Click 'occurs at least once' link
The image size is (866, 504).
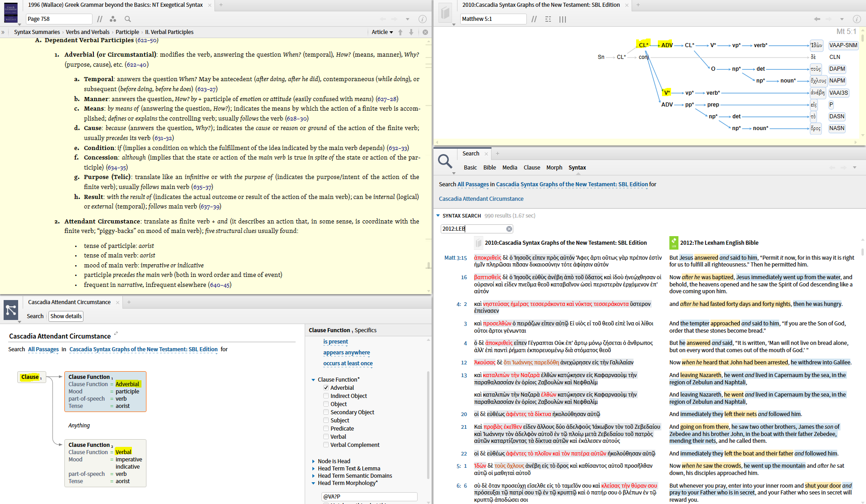pos(348,363)
